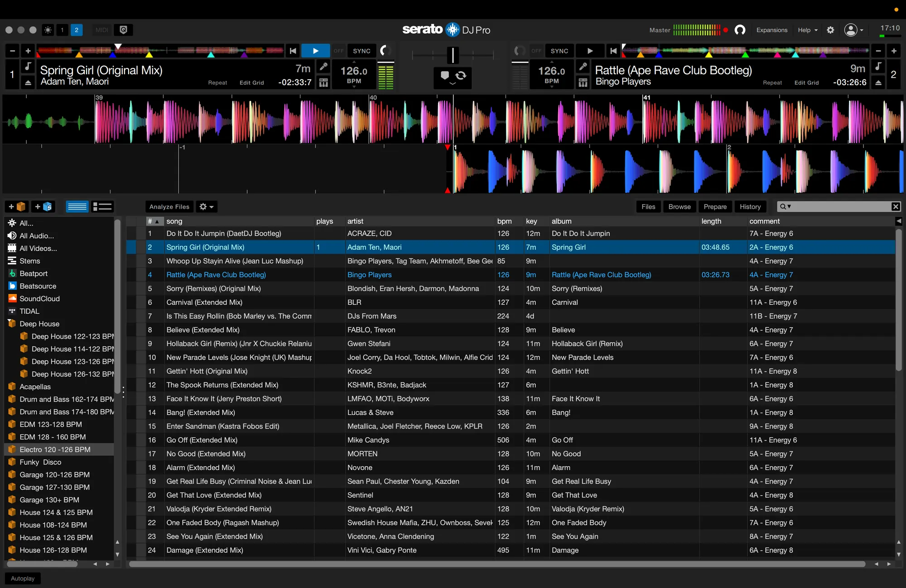Open the Prepare tab

pyautogui.click(x=715, y=207)
